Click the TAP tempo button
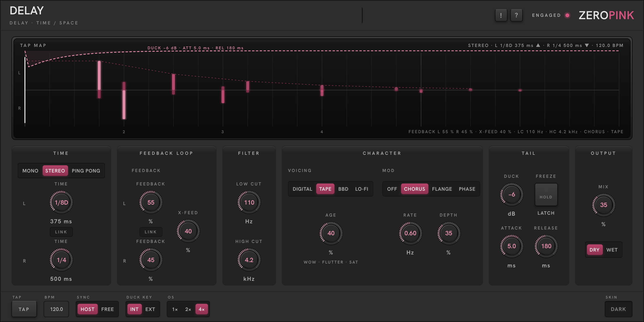Screen dimensions: 644x322 24,309
